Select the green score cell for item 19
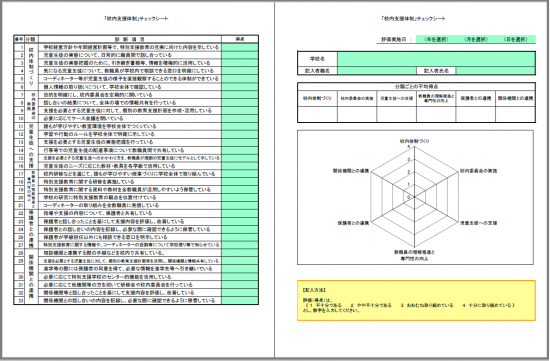Viewport: 550px width, 361px height. [240, 189]
